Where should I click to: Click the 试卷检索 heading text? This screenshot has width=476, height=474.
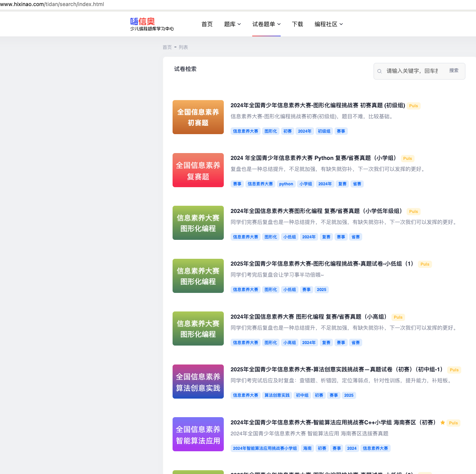(185, 69)
